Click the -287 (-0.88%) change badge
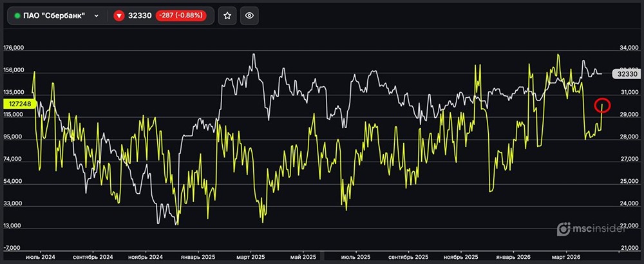Image resolution: width=644 pixels, height=264 pixels. click(181, 15)
